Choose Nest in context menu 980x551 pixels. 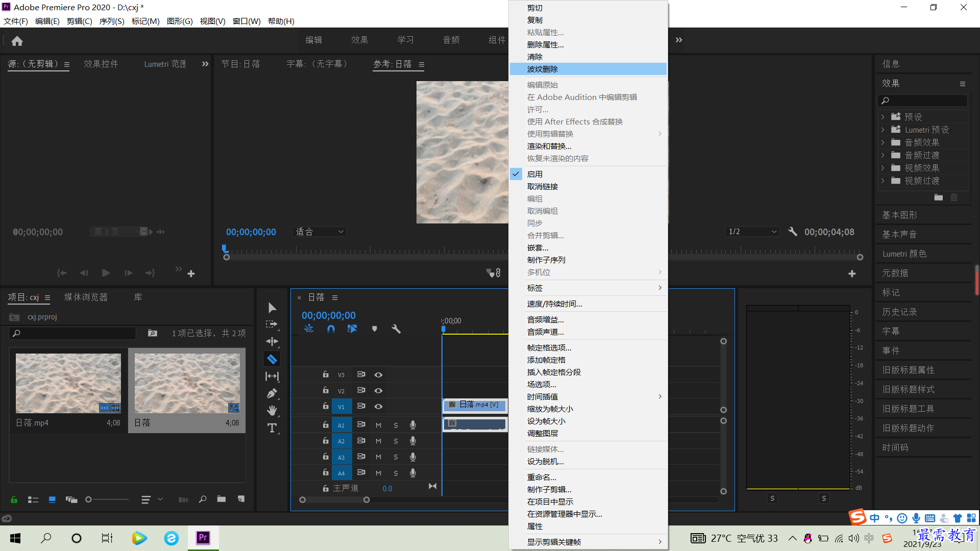tap(588, 248)
